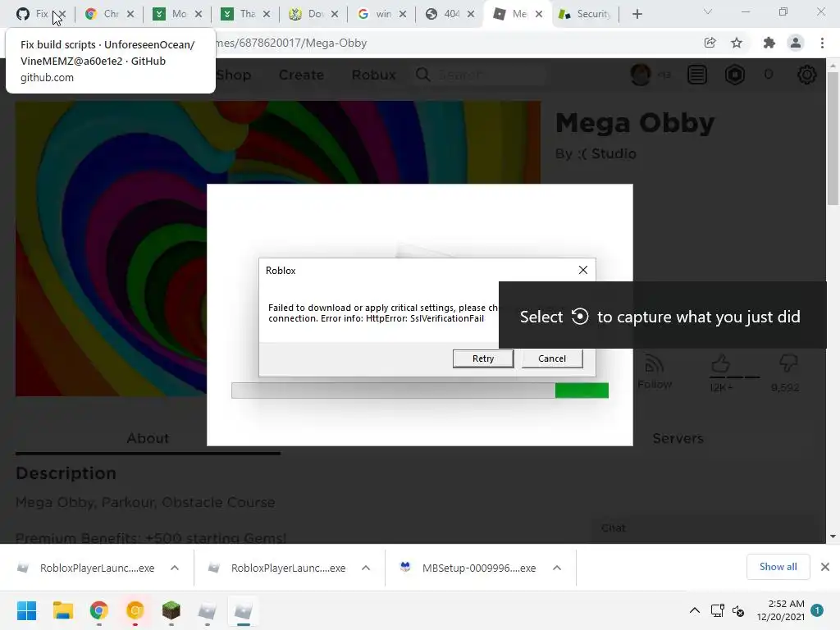Click the thumbs up like icon
840x630 pixels.
point(720,364)
